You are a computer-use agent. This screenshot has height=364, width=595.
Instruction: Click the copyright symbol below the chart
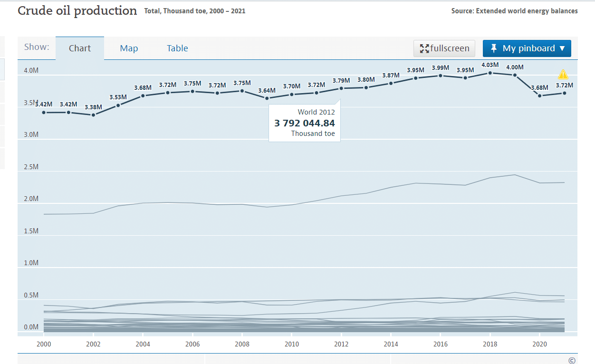[572, 360]
